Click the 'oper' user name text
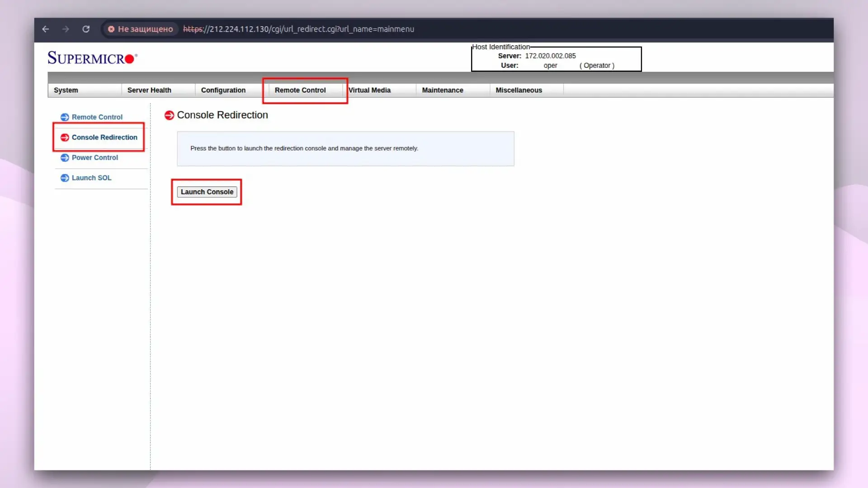 point(550,66)
